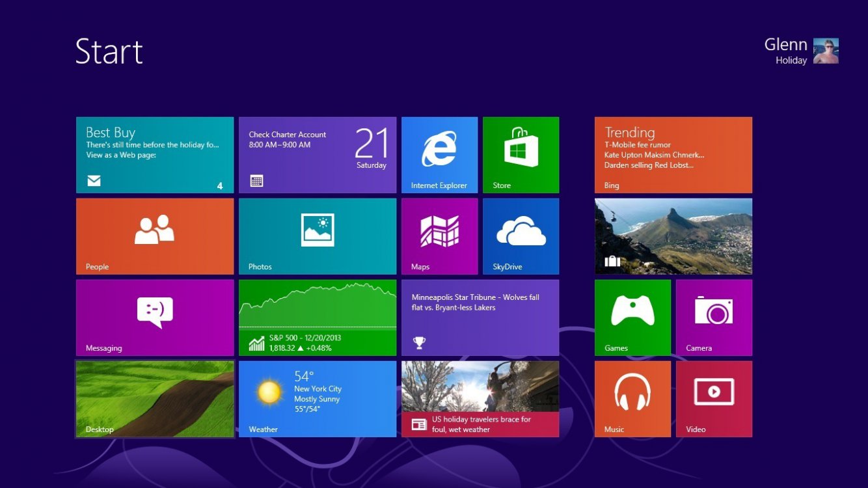
Task: Open the Video play tile
Action: pos(714,399)
